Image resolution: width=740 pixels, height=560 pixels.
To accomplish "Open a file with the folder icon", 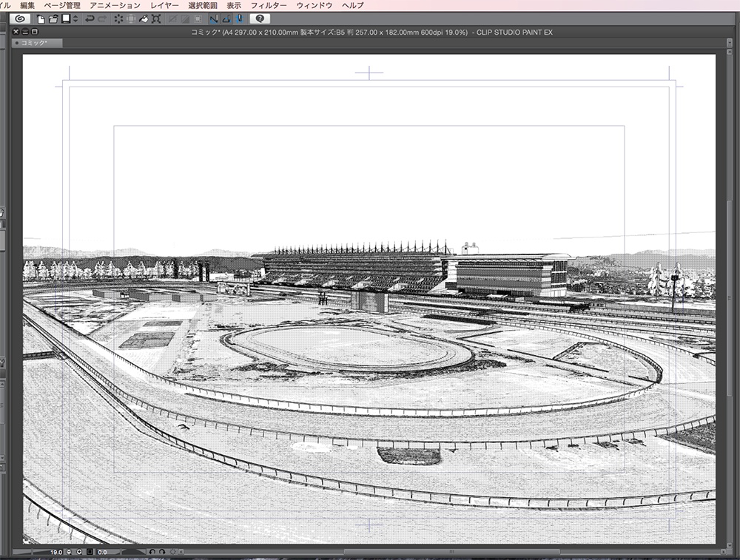I will pyautogui.click(x=53, y=19).
